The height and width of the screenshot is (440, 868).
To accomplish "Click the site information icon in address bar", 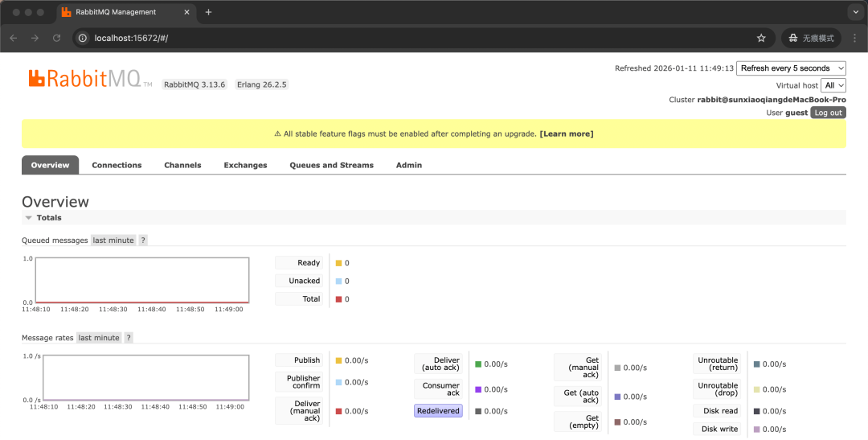I will (x=82, y=38).
